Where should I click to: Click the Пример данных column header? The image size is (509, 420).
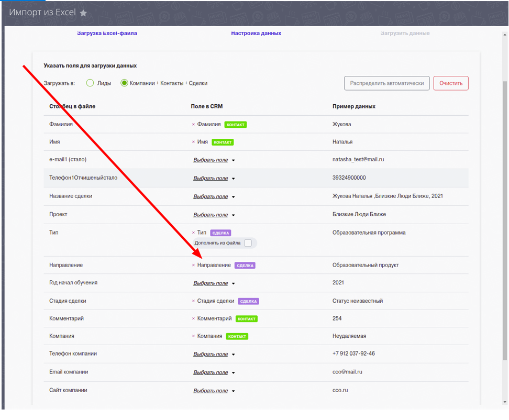[354, 106]
